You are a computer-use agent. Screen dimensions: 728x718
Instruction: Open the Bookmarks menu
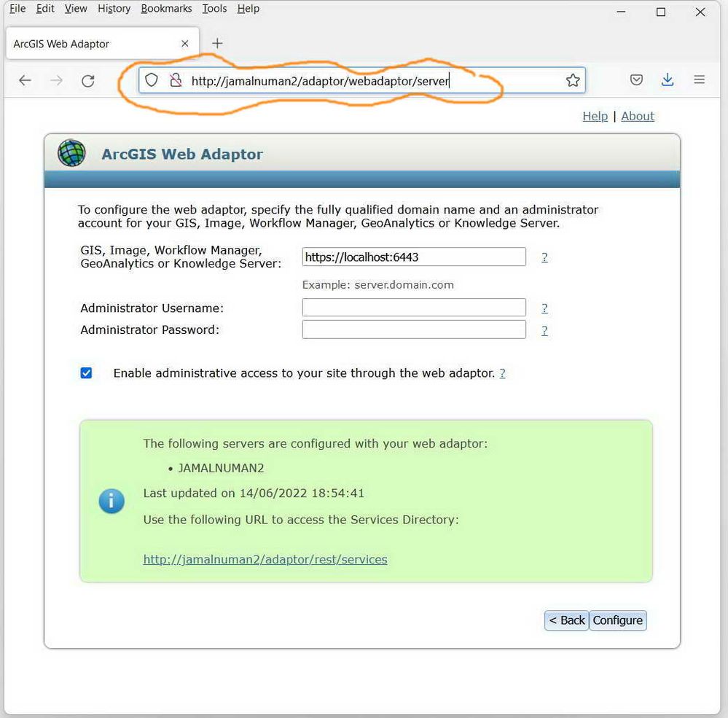[x=166, y=8]
